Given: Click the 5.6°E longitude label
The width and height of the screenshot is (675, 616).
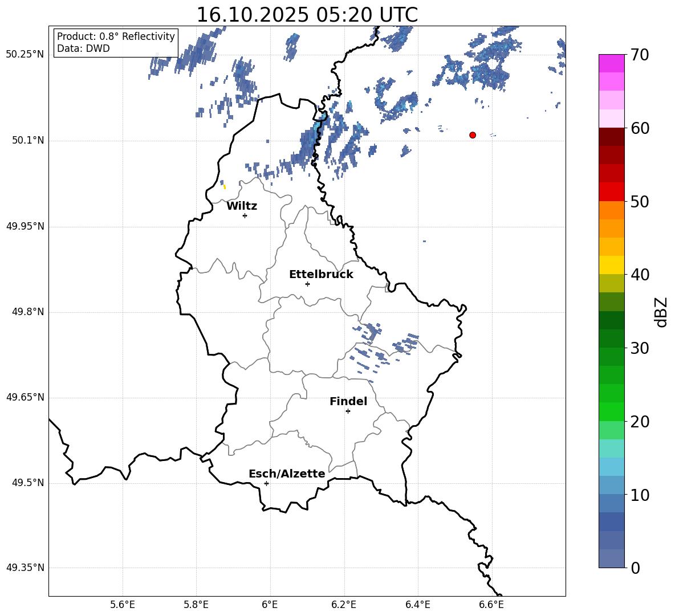Looking at the screenshot, I should click(x=123, y=605).
